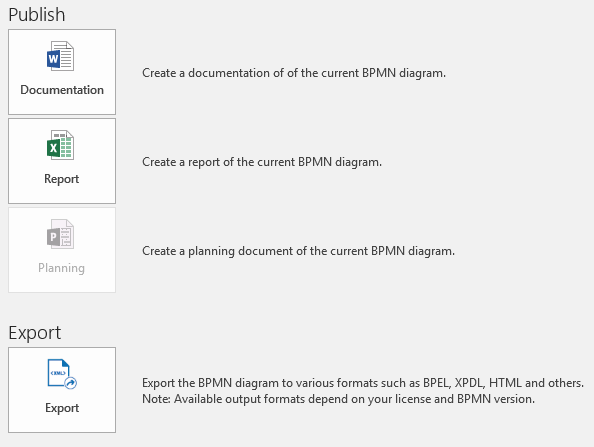Viewport: 594px width, 447px height.
Task: Select the disabled Planning label
Action: (x=61, y=268)
